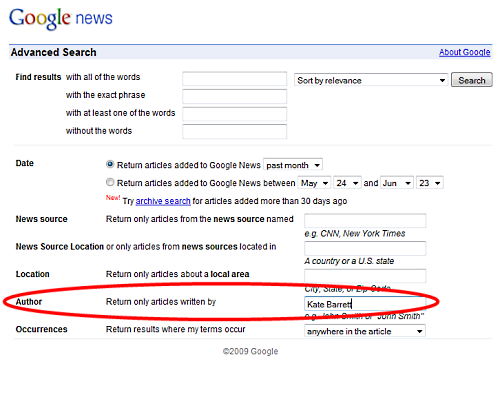This screenshot has width=500, height=397.
Task: Select the past month radio option
Action: [x=110, y=164]
